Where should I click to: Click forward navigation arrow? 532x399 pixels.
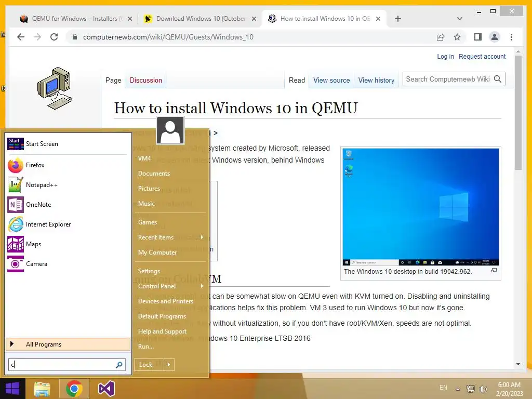(37, 37)
